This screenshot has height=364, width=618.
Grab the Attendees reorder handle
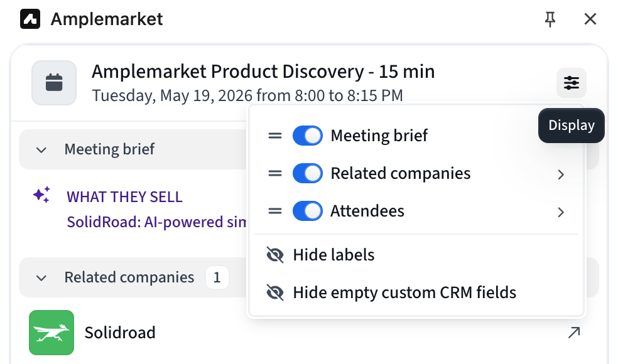click(275, 211)
